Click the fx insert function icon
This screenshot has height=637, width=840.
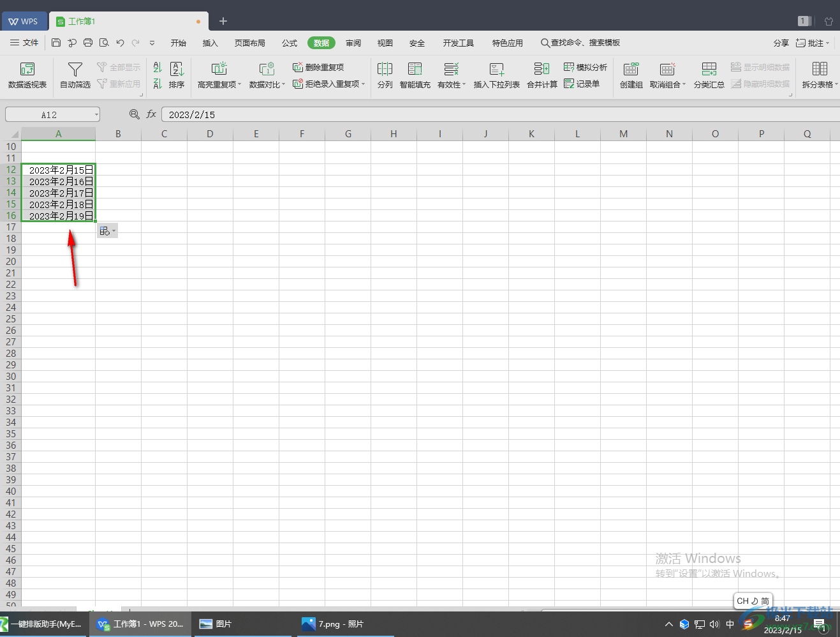pos(151,114)
